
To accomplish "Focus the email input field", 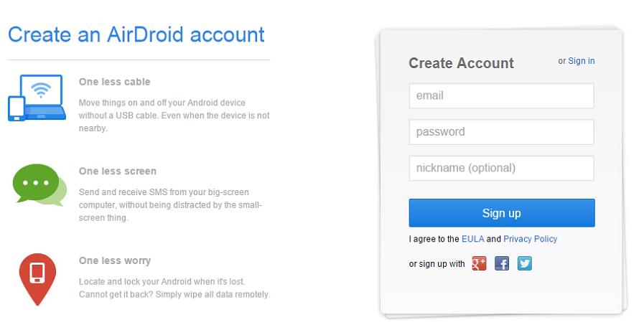I will tap(501, 96).
